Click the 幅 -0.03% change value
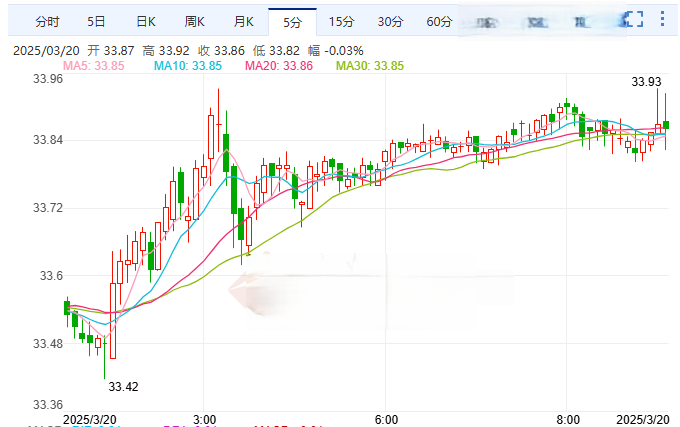Screen dimensions: 680x427 pyautogui.click(x=336, y=51)
